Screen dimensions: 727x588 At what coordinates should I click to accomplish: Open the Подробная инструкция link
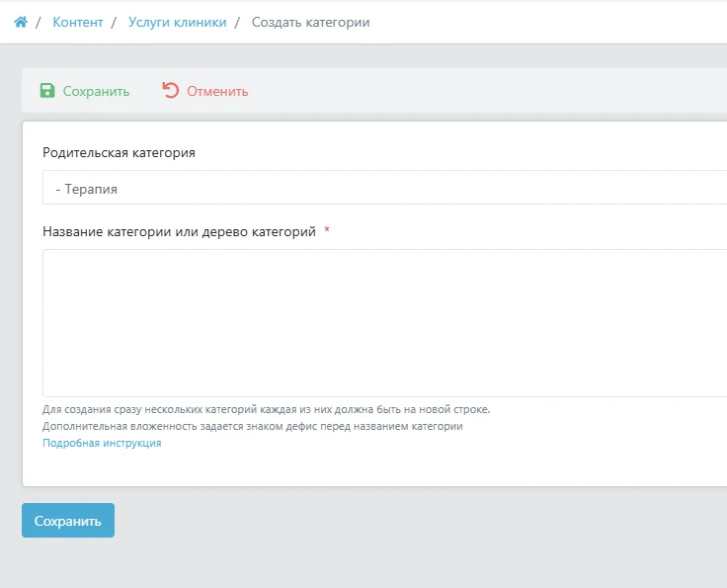click(102, 444)
